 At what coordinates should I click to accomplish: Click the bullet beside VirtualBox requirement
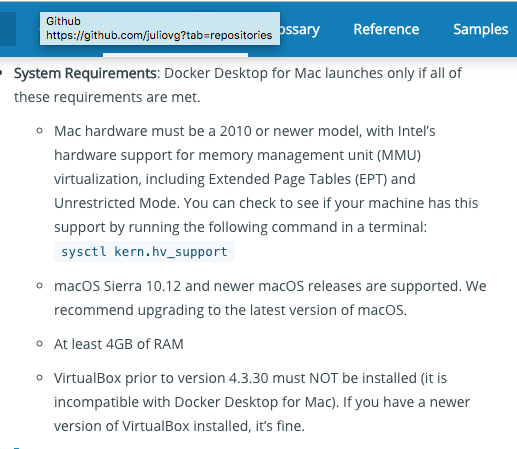[x=39, y=378]
